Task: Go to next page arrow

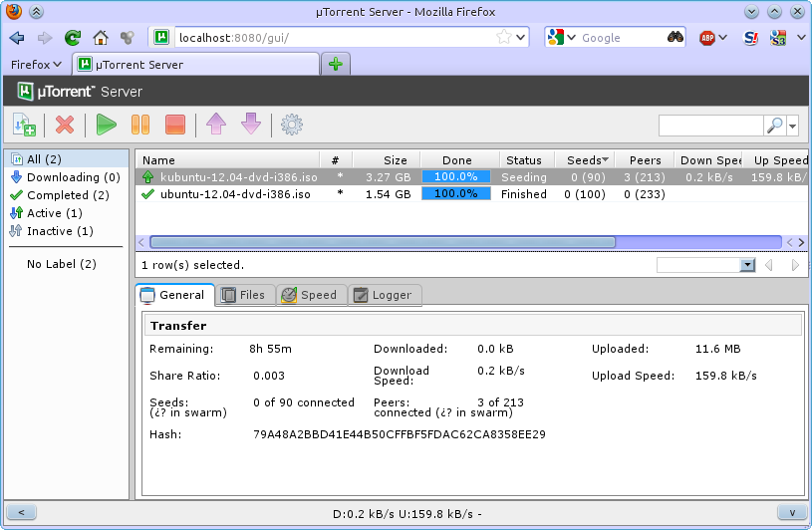Action: coord(795,265)
